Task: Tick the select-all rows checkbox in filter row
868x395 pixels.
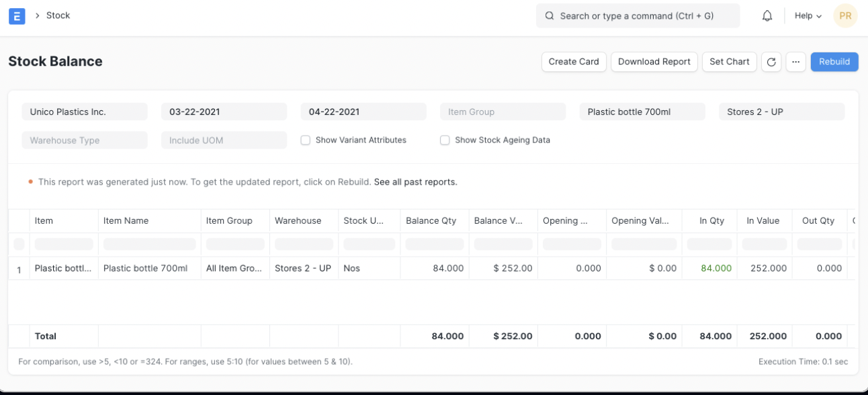Action: [19, 244]
